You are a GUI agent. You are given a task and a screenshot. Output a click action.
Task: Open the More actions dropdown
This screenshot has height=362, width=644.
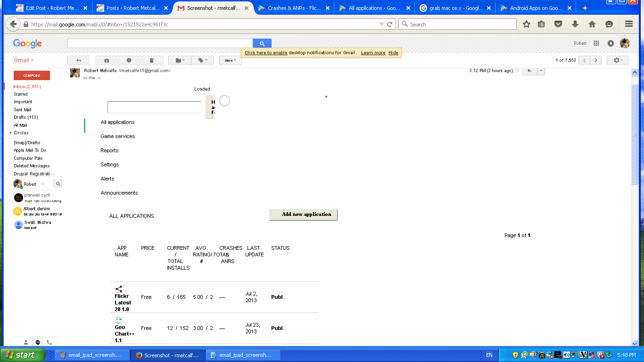pyautogui.click(x=231, y=60)
